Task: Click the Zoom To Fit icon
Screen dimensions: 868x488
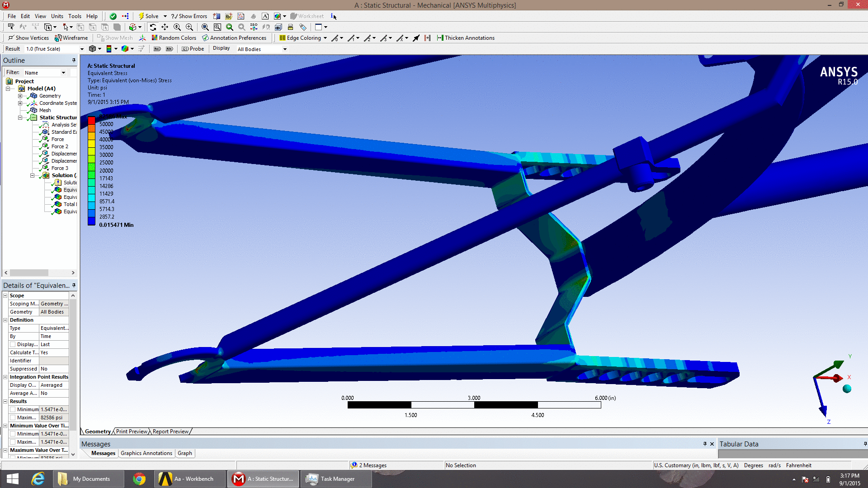Action: [205, 27]
